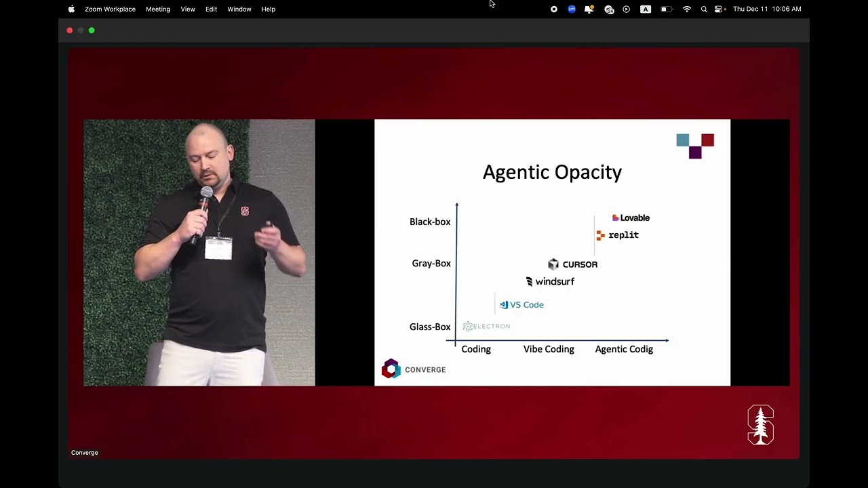Click the replit logo on the slide
This screenshot has width=868, height=488.
617,235
